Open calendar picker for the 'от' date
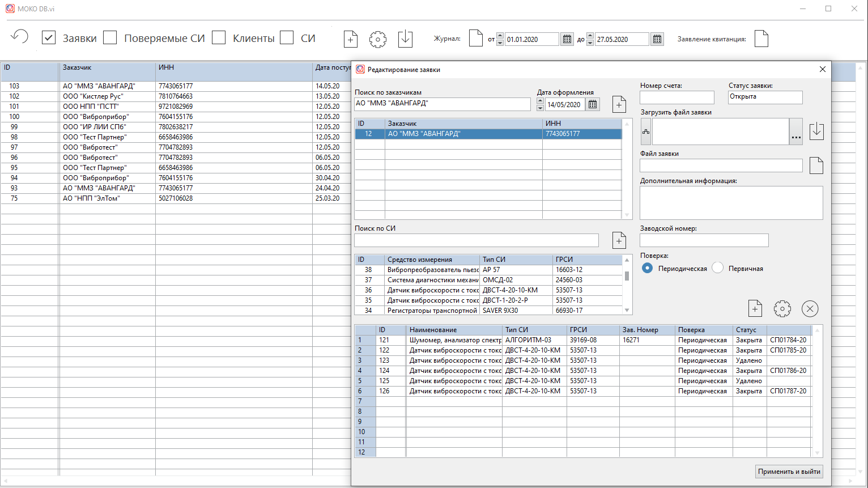This screenshot has height=488, width=868. pos(567,39)
